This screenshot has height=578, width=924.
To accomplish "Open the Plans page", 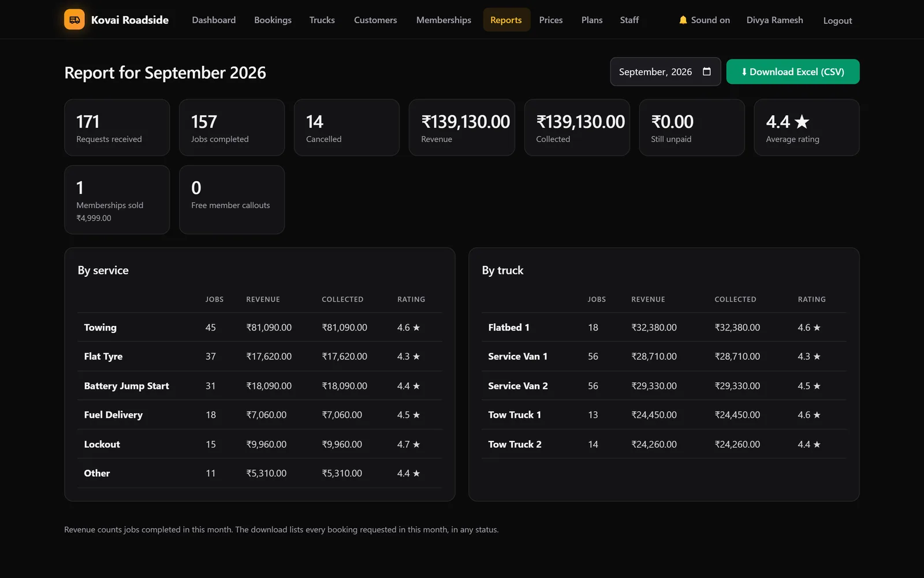I will (x=592, y=20).
